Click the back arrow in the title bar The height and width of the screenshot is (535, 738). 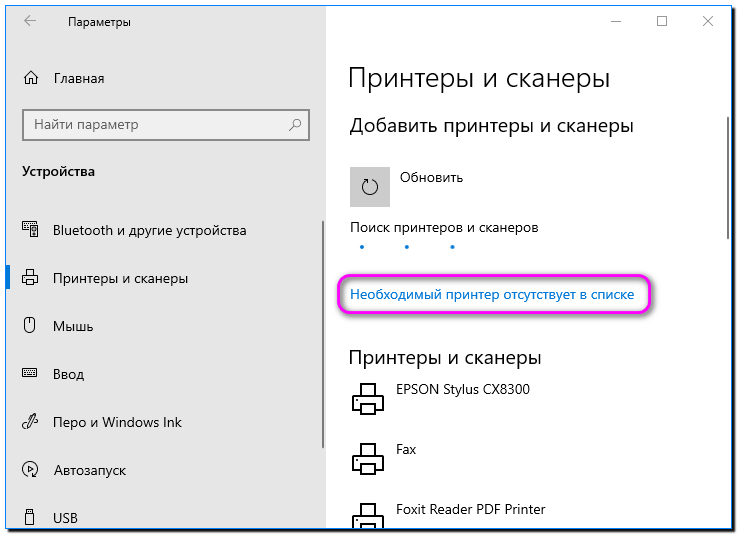[29, 21]
